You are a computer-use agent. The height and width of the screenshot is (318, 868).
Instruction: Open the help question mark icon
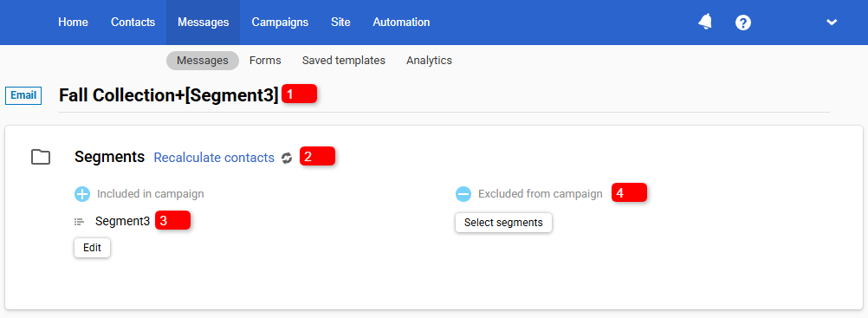(x=743, y=23)
